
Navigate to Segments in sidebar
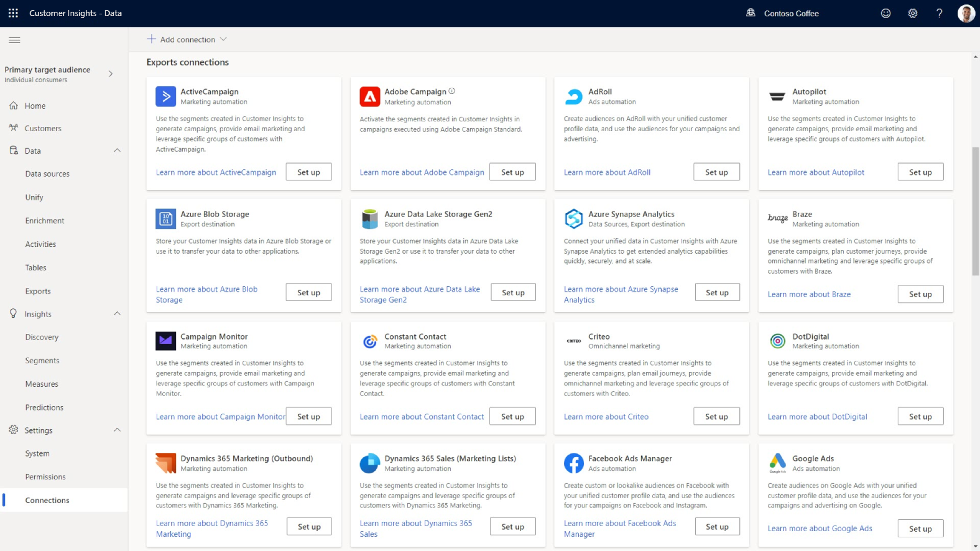click(42, 360)
